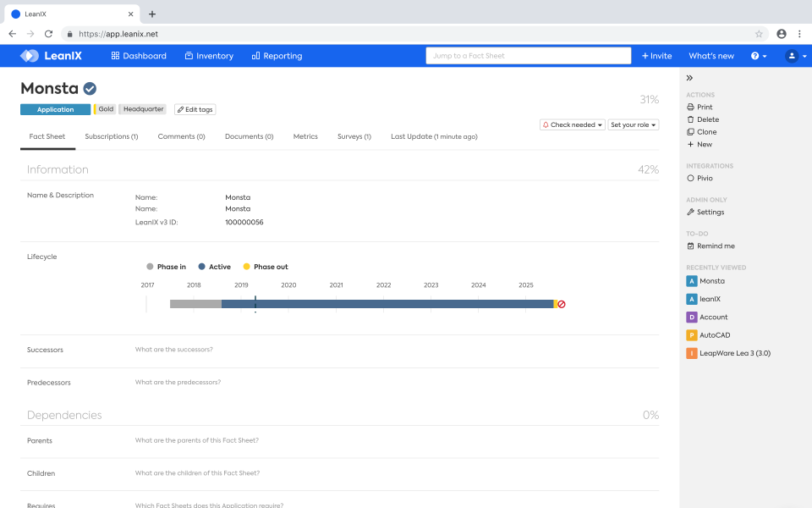The image size is (812, 508).
Task: Click New in Actions
Action: (x=700, y=144)
